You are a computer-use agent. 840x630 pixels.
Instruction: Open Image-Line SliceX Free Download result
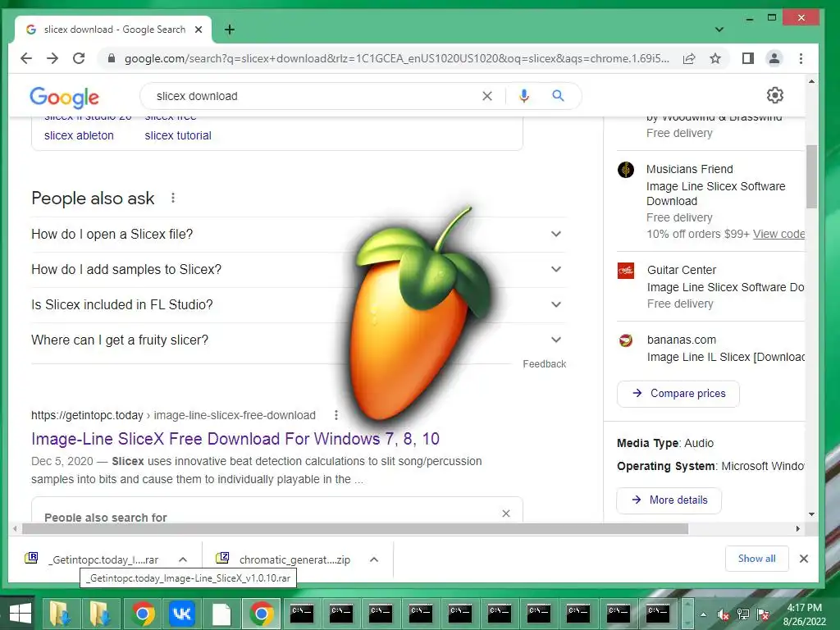point(235,439)
